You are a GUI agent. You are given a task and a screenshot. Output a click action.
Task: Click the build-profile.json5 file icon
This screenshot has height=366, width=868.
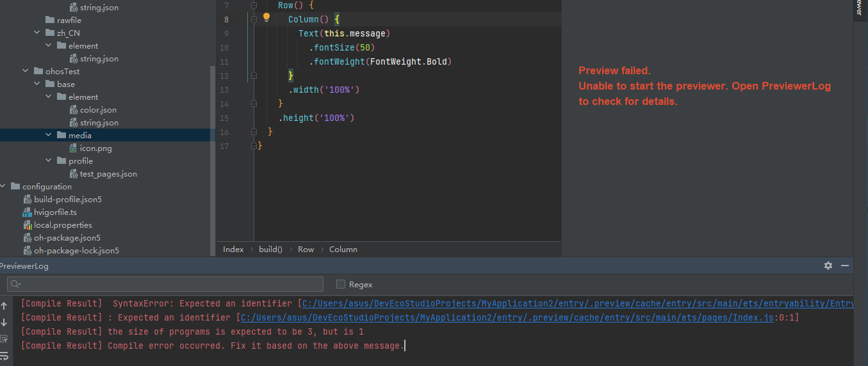point(28,199)
